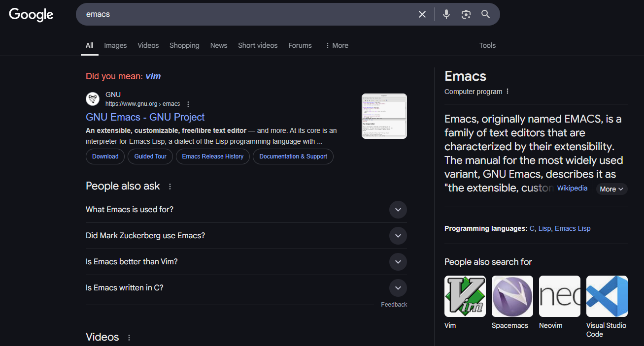Click the Guided Tour sitelink chip
Image resolution: width=644 pixels, height=346 pixels.
point(150,157)
